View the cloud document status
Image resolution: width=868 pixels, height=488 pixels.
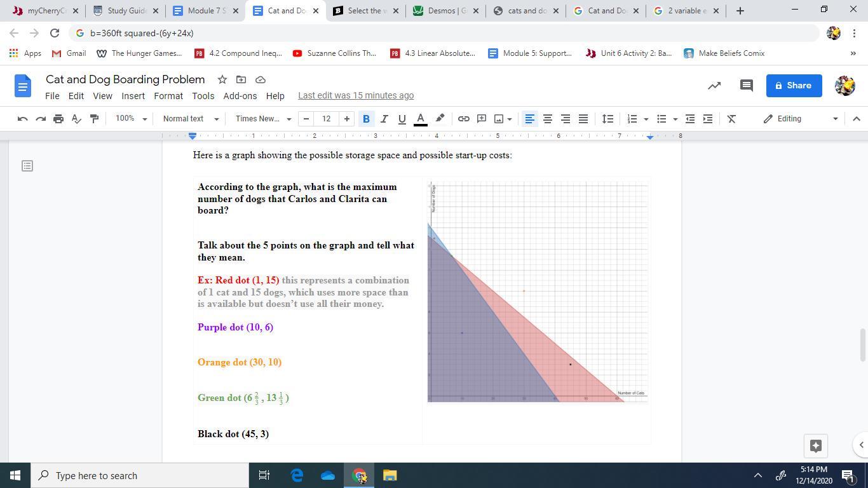click(260, 79)
